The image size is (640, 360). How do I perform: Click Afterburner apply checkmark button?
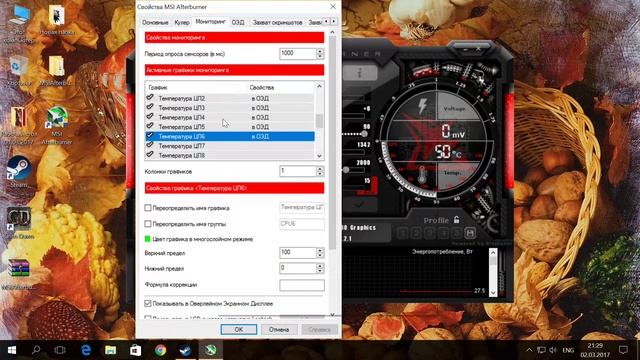coord(360,204)
